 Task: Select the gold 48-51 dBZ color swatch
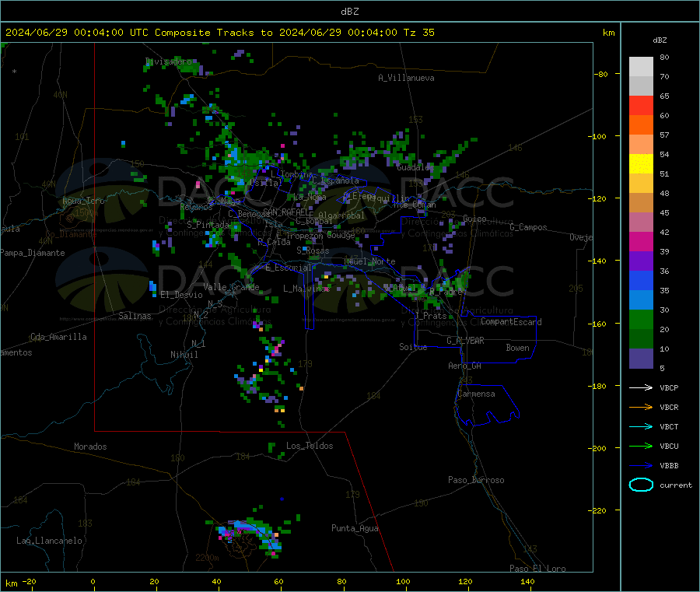click(641, 184)
